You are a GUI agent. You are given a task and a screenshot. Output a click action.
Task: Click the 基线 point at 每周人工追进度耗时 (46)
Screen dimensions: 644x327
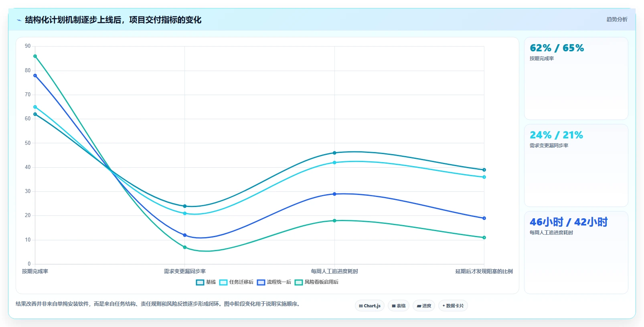coord(334,153)
